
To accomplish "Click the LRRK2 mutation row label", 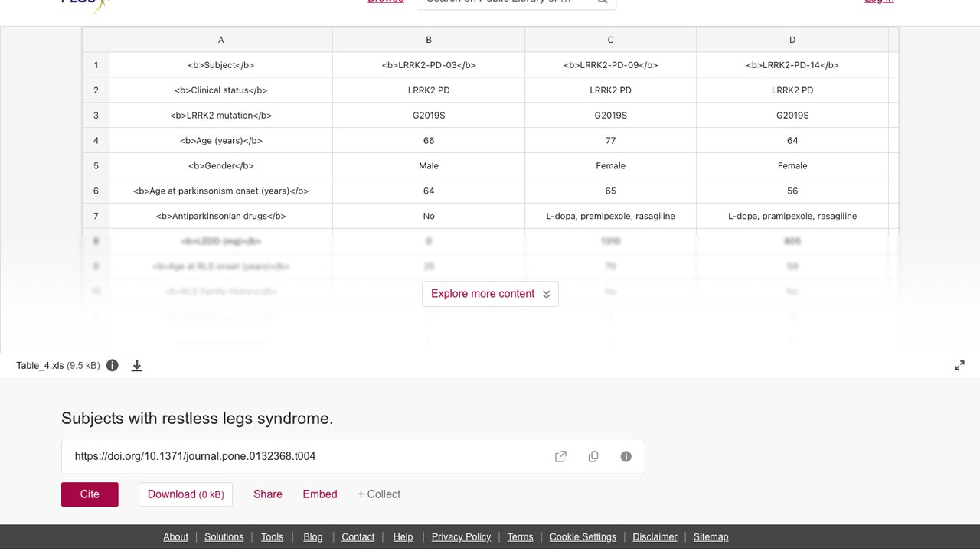I will coord(221,116).
